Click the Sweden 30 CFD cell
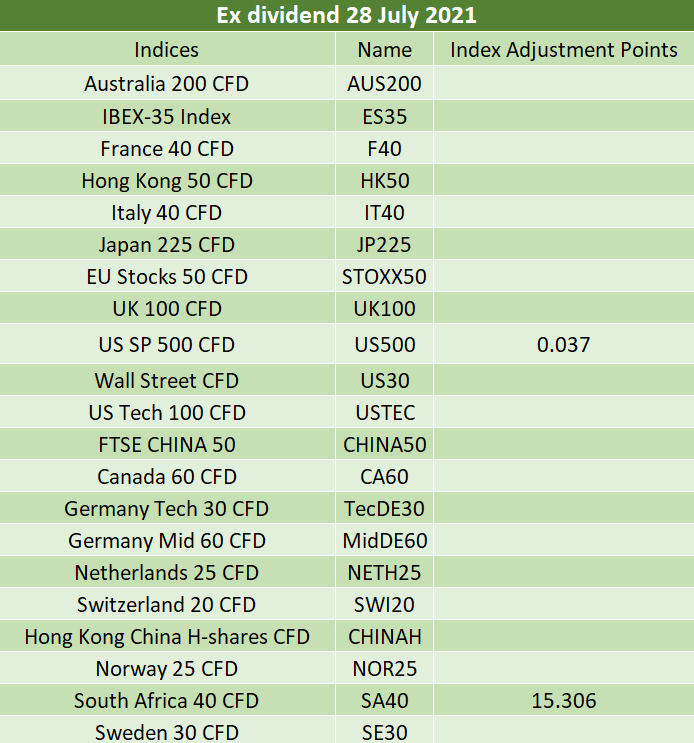 click(167, 733)
